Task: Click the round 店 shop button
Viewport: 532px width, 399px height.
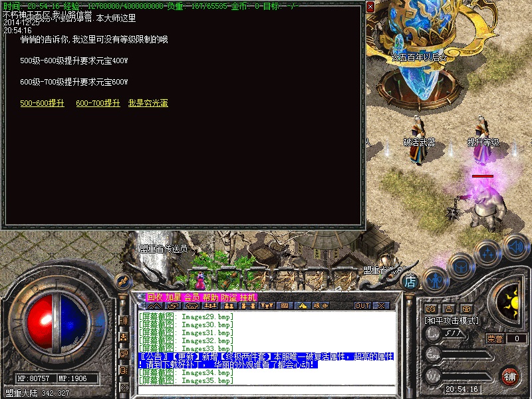Action: [x=411, y=280]
